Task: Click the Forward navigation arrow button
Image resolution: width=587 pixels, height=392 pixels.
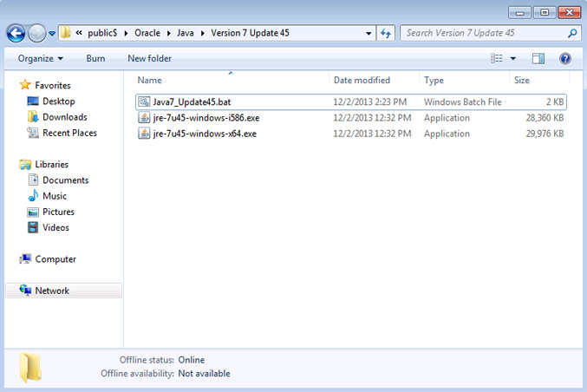Action: pyautogui.click(x=37, y=33)
